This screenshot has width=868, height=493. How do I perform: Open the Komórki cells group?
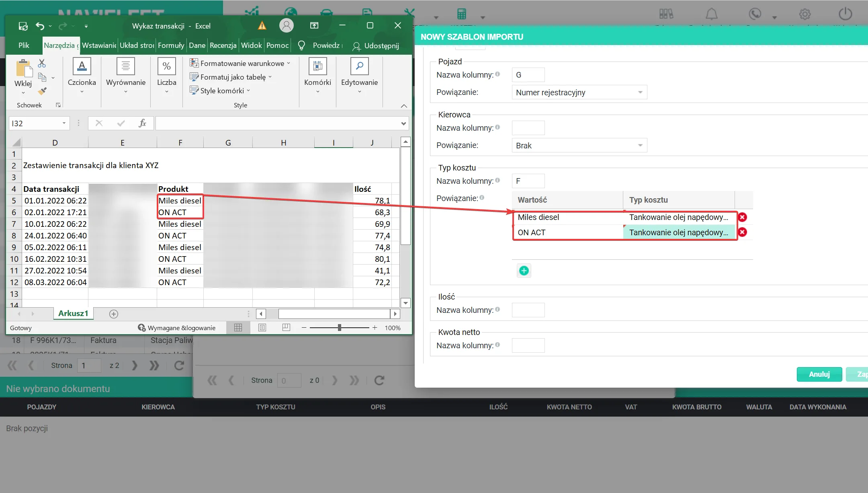click(317, 76)
